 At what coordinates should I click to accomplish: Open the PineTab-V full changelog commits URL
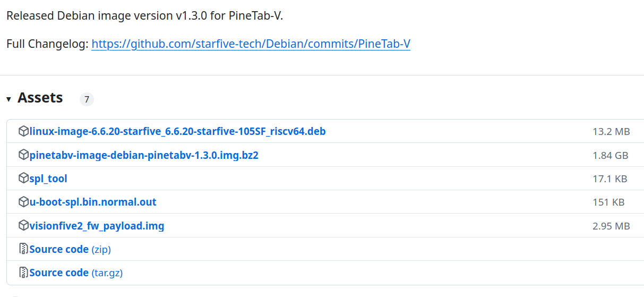pyautogui.click(x=251, y=44)
